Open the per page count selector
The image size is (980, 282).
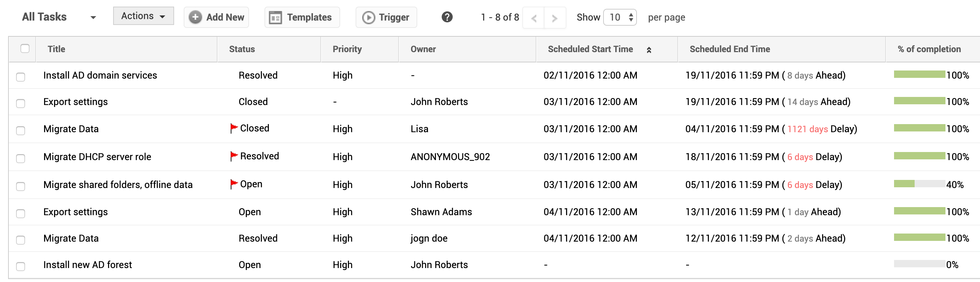620,17
